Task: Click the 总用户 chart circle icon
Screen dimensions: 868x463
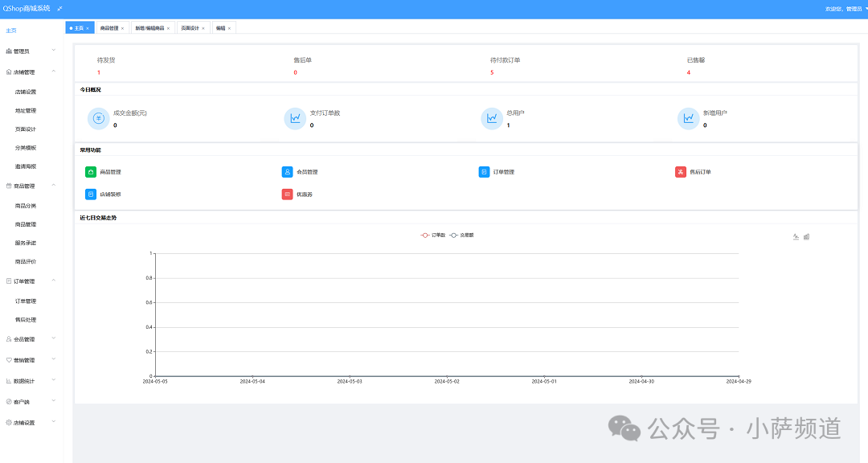Action: pyautogui.click(x=492, y=118)
